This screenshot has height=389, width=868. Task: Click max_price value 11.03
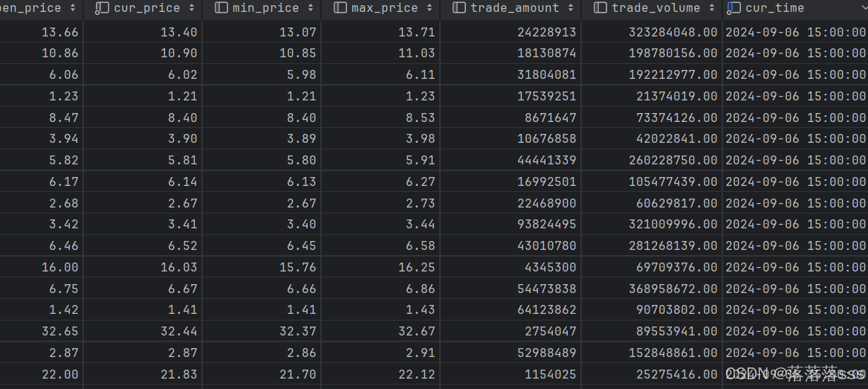(x=417, y=54)
